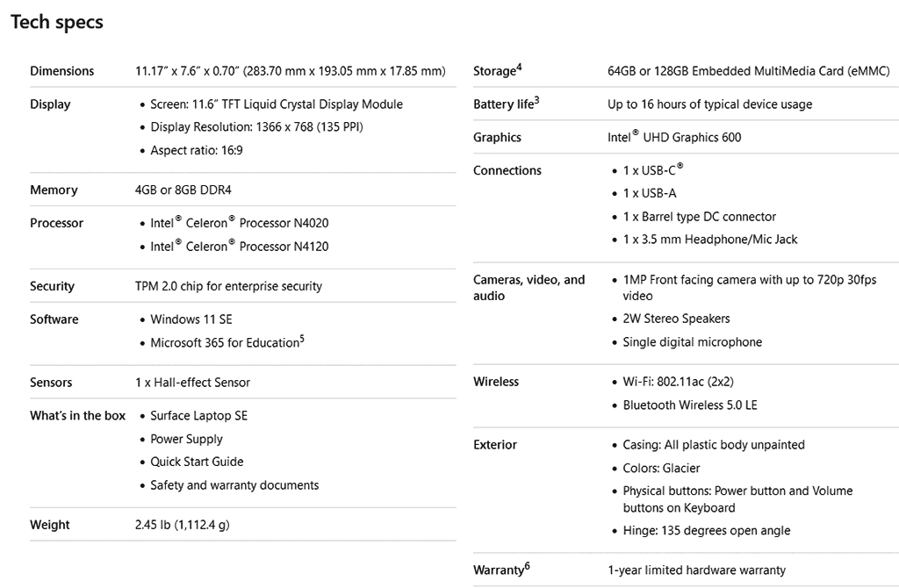Click the Weight value 2.45 lb

[183, 525]
